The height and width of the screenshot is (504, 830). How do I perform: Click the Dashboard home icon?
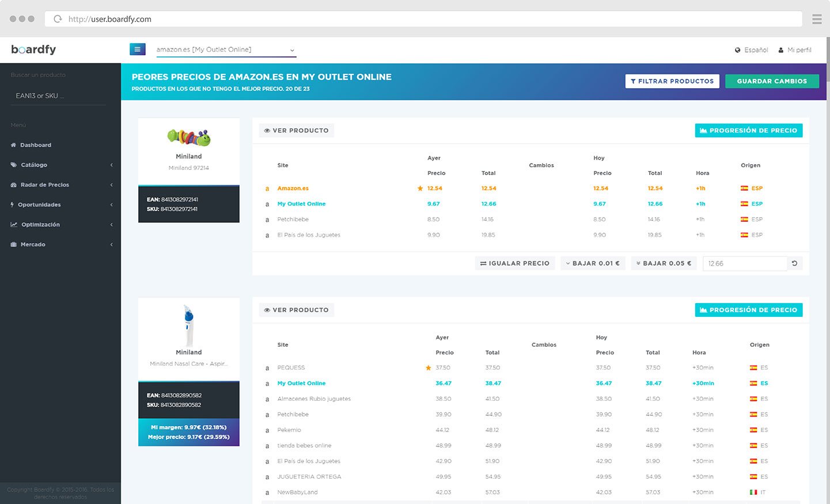point(13,145)
